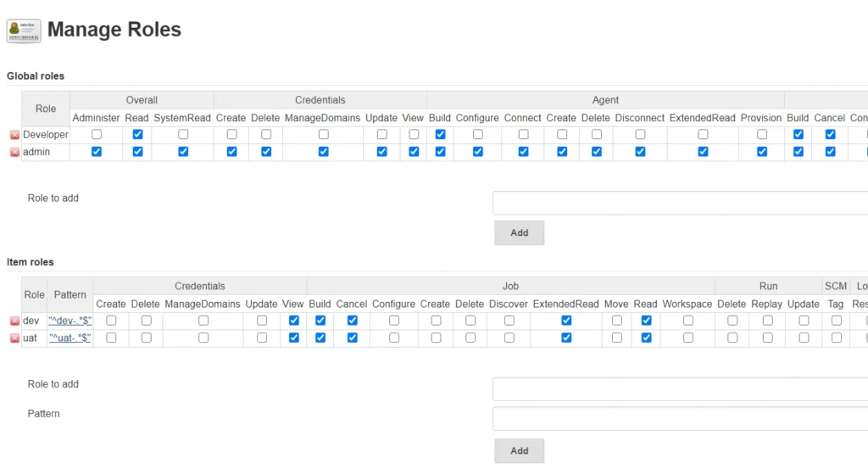Enable Job Configure for dev item role

point(394,320)
